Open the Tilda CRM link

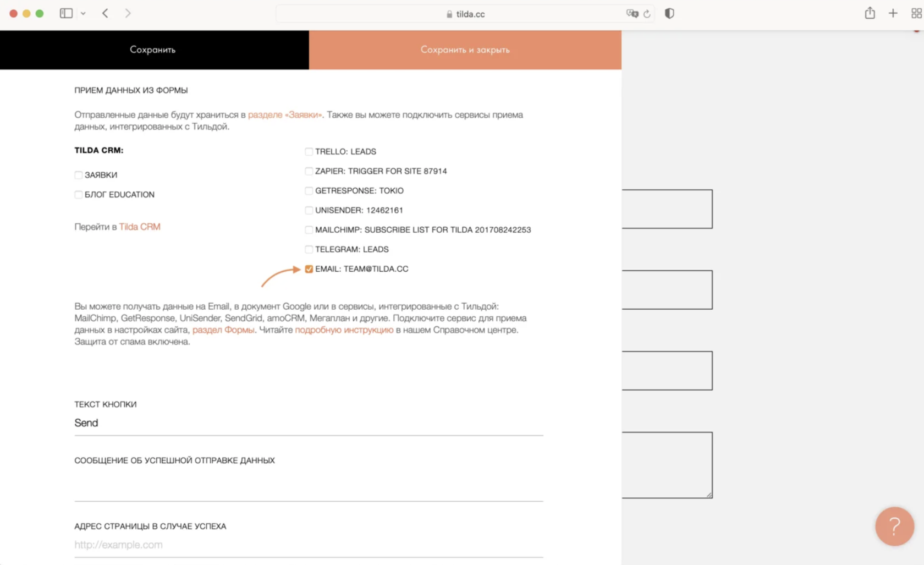click(x=140, y=227)
